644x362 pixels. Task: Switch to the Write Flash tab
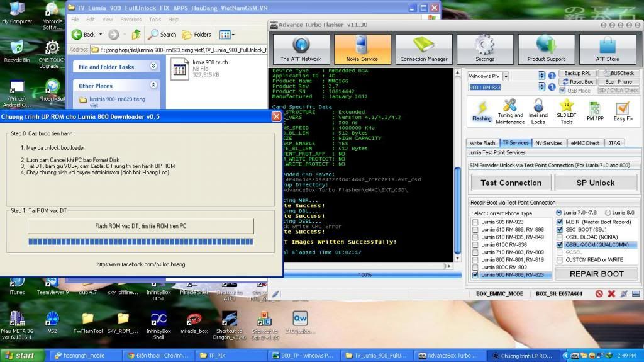(482, 143)
